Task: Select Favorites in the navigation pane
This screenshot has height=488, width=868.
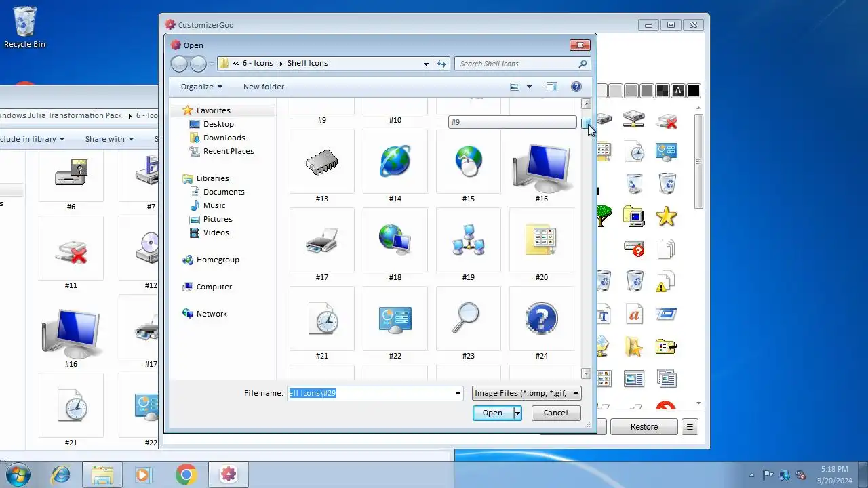Action: point(213,110)
